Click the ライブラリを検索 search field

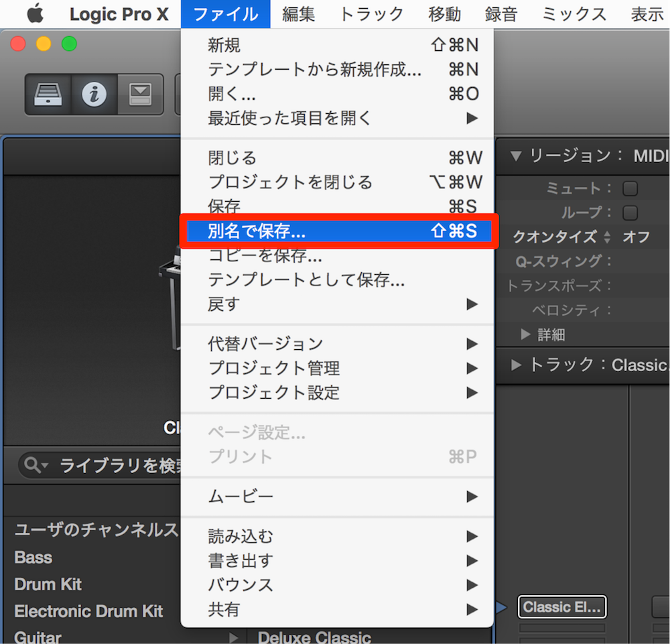[x=103, y=465]
